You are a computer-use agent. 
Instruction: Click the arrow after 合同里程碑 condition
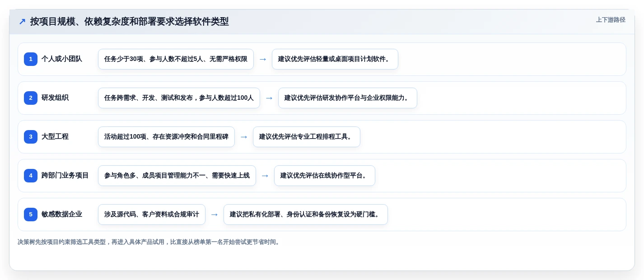click(x=244, y=137)
